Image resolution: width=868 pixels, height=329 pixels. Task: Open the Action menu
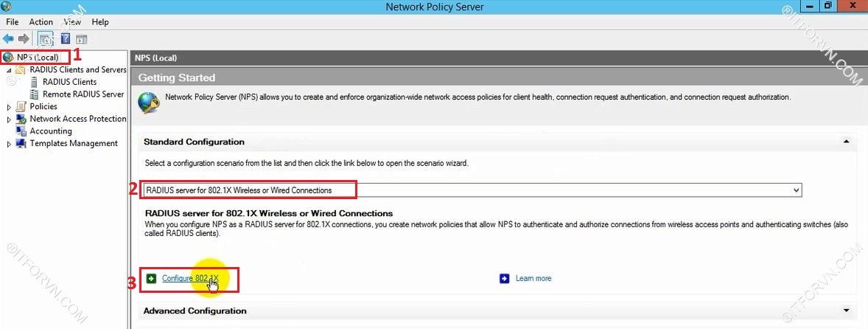tap(41, 22)
